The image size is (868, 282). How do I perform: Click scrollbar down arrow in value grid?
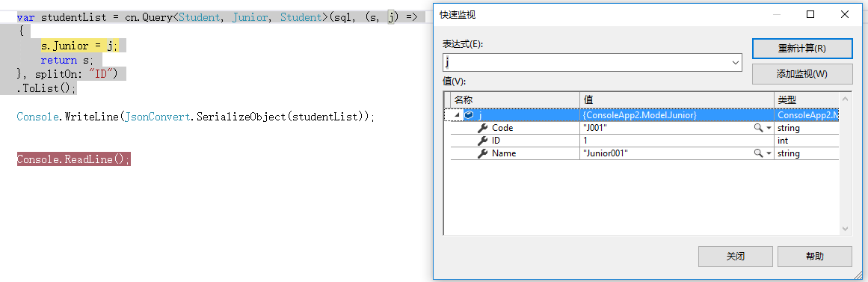point(846,228)
